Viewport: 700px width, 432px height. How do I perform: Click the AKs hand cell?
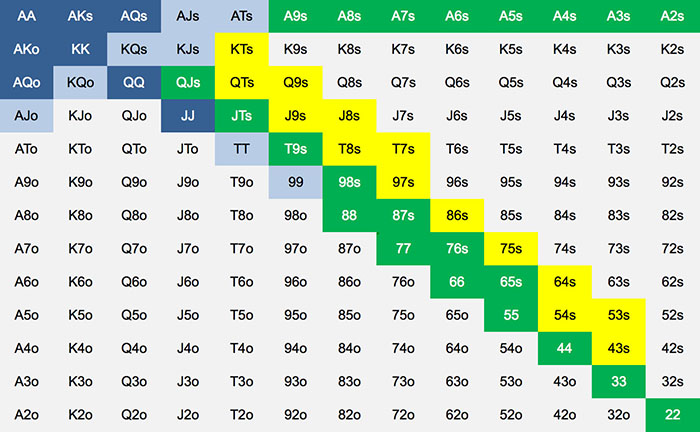(x=80, y=16)
